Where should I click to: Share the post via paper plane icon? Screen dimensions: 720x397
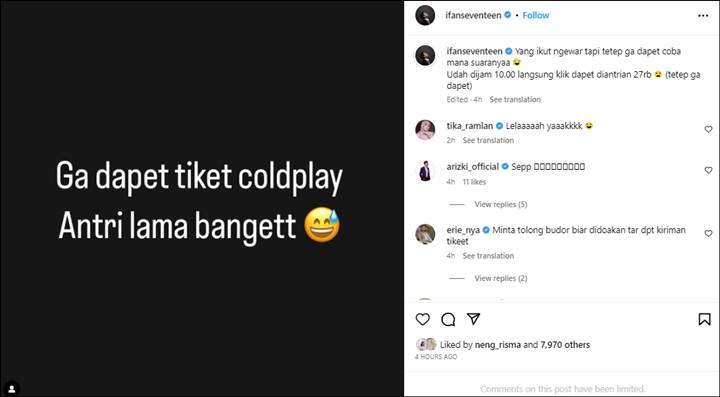click(x=473, y=319)
